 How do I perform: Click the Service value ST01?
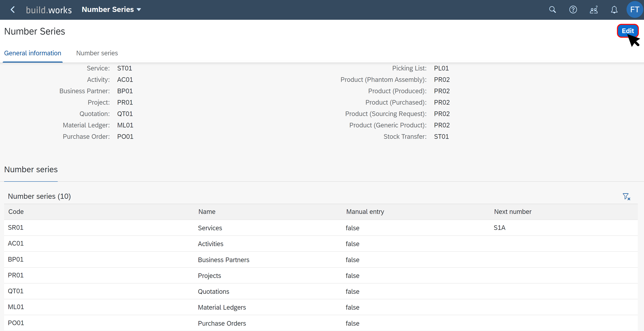tap(125, 68)
